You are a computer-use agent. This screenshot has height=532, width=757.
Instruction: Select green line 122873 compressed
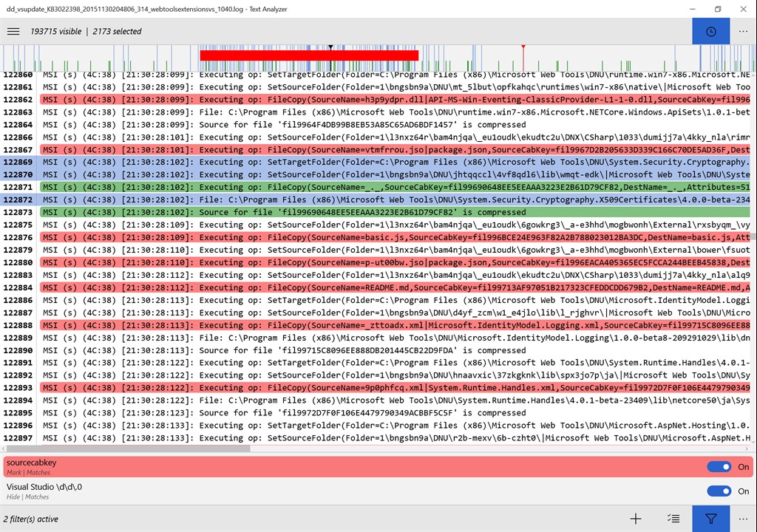[376, 212]
